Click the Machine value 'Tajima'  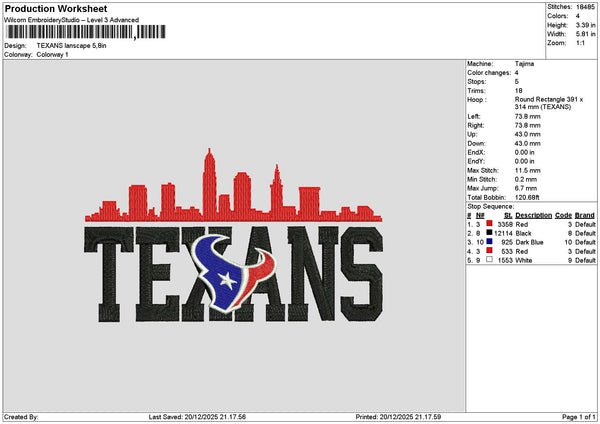[524, 64]
